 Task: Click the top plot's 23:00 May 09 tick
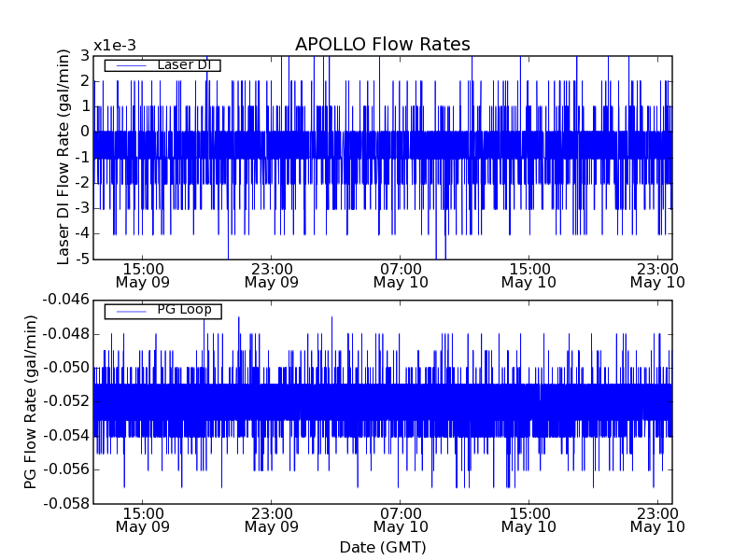tap(271, 274)
